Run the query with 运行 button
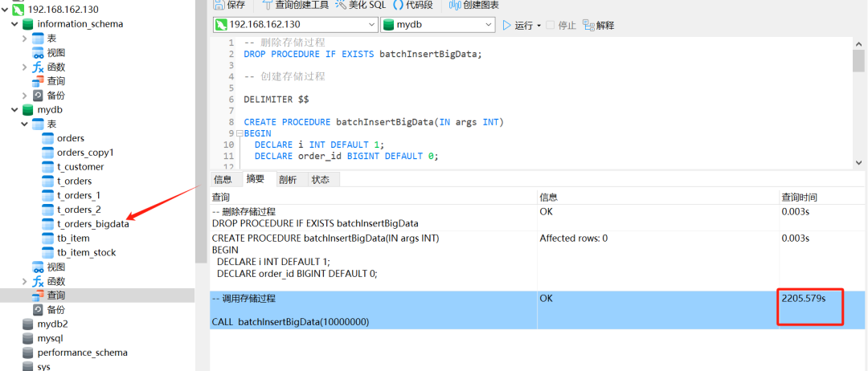 point(518,26)
